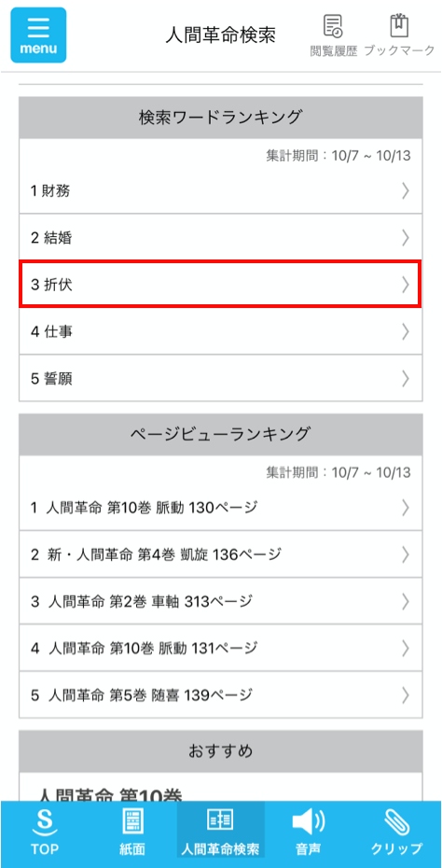Click the chevron on 4 仕事 row
The image size is (442, 868).
pyautogui.click(x=406, y=331)
